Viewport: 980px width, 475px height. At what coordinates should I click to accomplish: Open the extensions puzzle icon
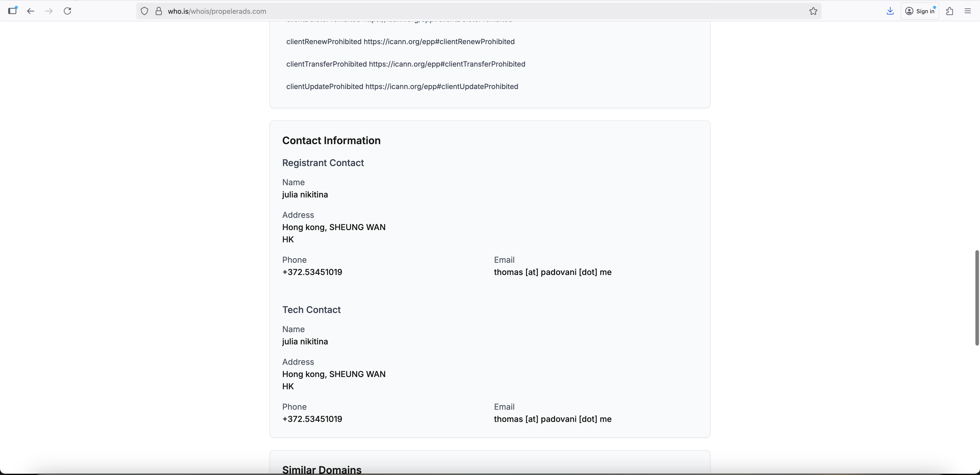pos(949,11)
